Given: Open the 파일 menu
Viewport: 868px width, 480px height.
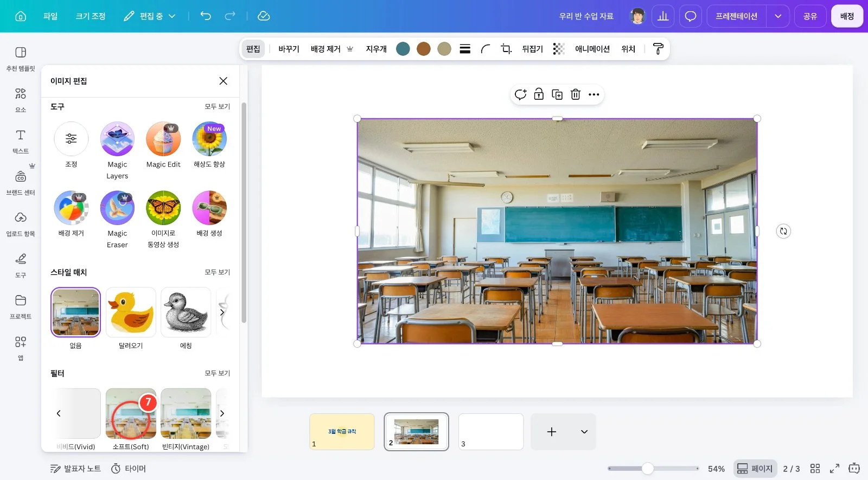Looking at the screenshot, I should tap(50, 16).
